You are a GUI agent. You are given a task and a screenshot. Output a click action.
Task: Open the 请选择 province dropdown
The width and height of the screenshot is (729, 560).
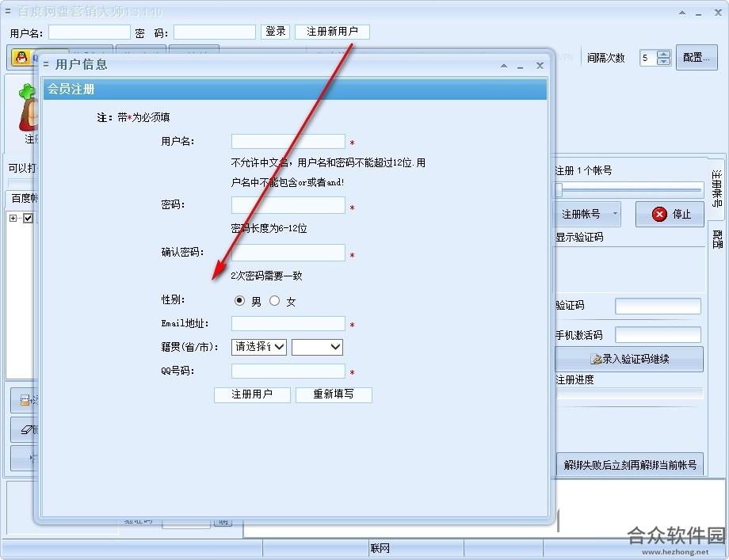[259, 347]
